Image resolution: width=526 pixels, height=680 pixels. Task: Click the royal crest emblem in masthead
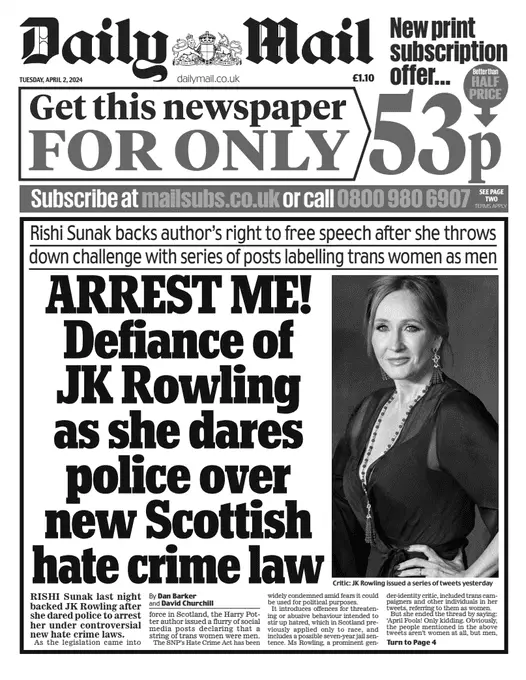click(207, 48)
